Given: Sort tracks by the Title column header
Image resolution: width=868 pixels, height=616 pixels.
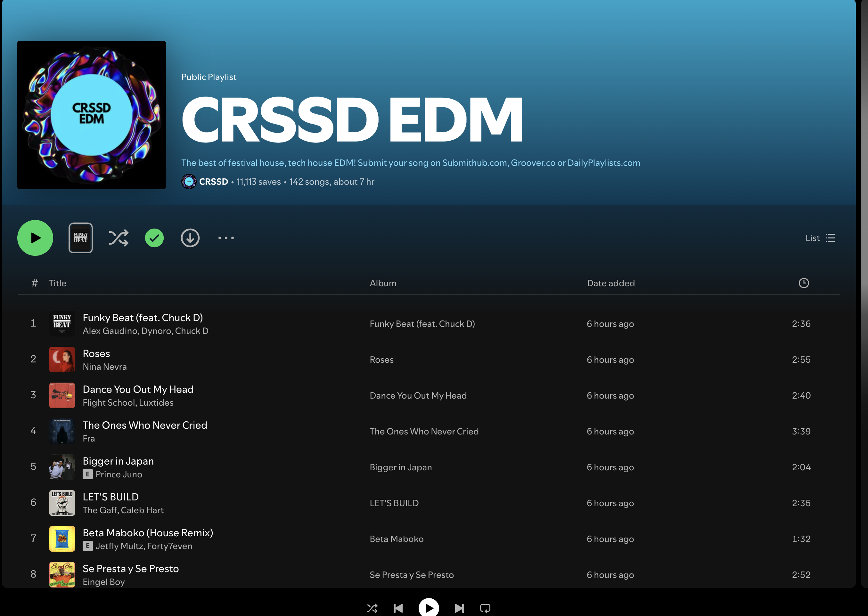Looking at the screenshot, I should 57,283.
